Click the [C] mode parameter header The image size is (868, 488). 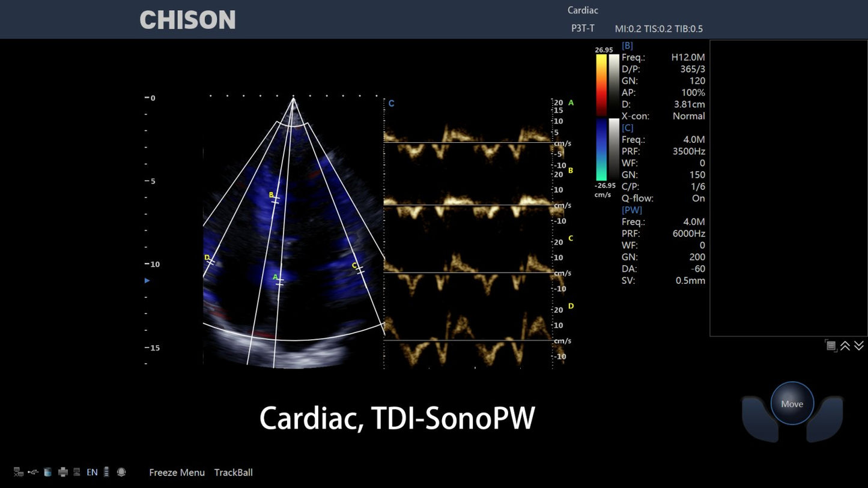click(x=628, y=128)
